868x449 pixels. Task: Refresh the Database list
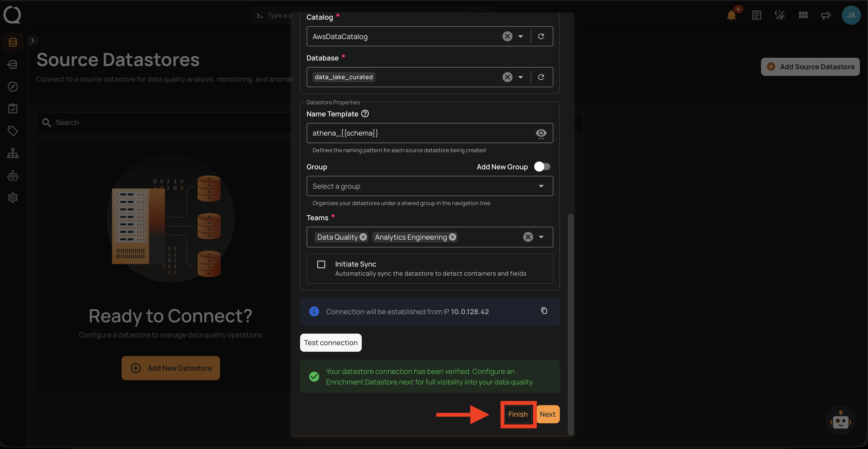541,77
